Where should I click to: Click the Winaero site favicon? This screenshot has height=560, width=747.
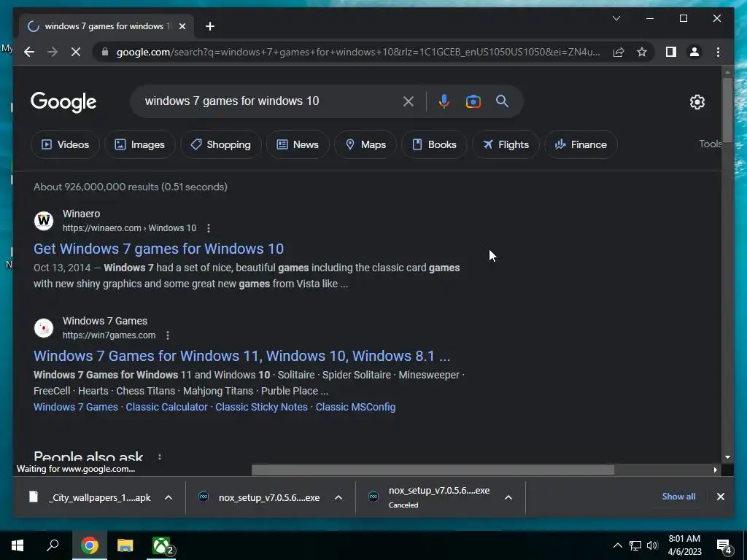tap(44, 220)
